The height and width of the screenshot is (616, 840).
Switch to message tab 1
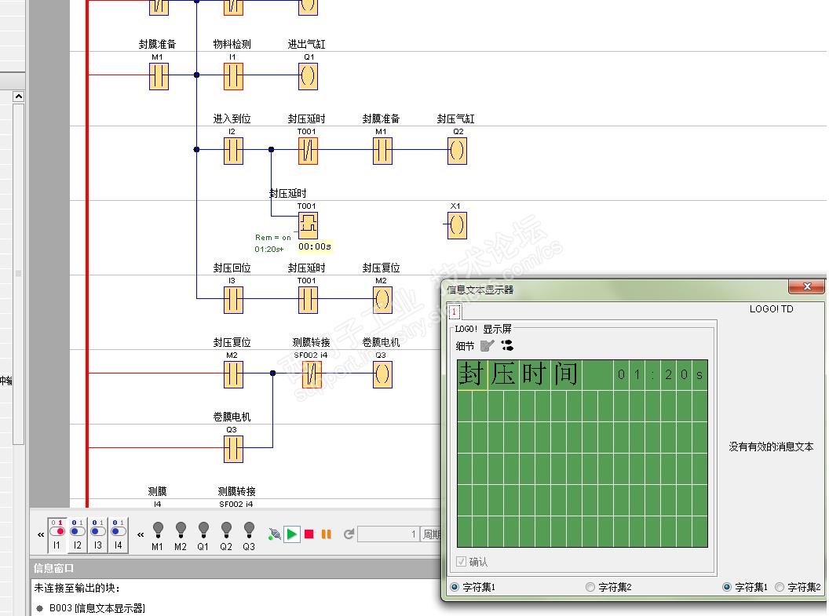[454, 312]
